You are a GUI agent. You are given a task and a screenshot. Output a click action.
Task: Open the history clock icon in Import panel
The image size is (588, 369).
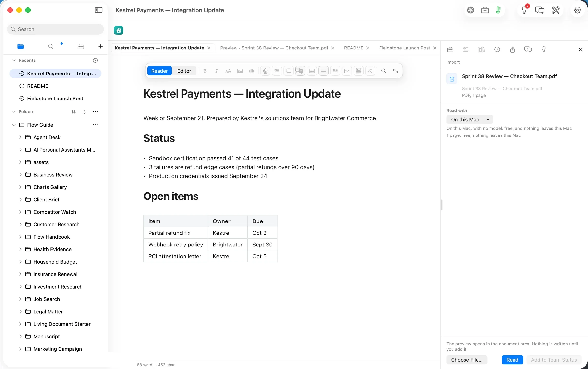tap(497, 49)
